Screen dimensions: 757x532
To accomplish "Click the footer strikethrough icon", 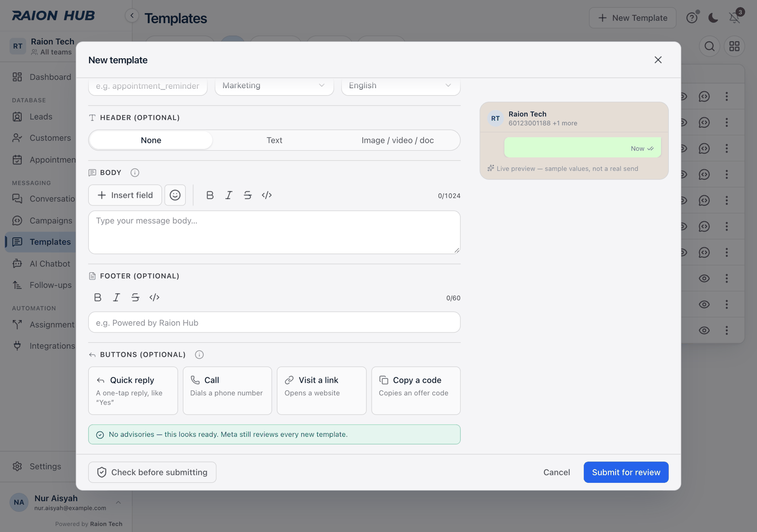I will pyautogui.click(x=135, y=297).
